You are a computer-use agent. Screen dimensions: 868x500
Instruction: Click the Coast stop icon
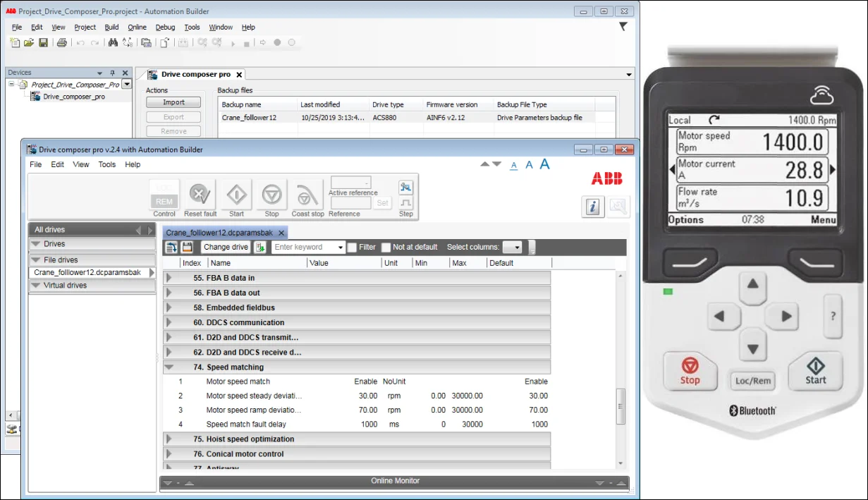(x=307, y=194)
